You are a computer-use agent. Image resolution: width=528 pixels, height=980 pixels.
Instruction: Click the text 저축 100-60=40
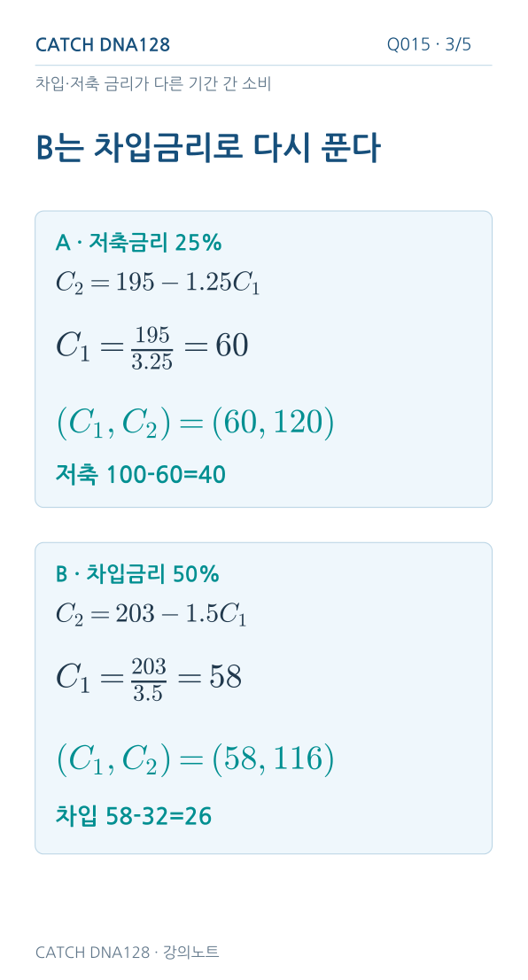(x=141, y=475)
